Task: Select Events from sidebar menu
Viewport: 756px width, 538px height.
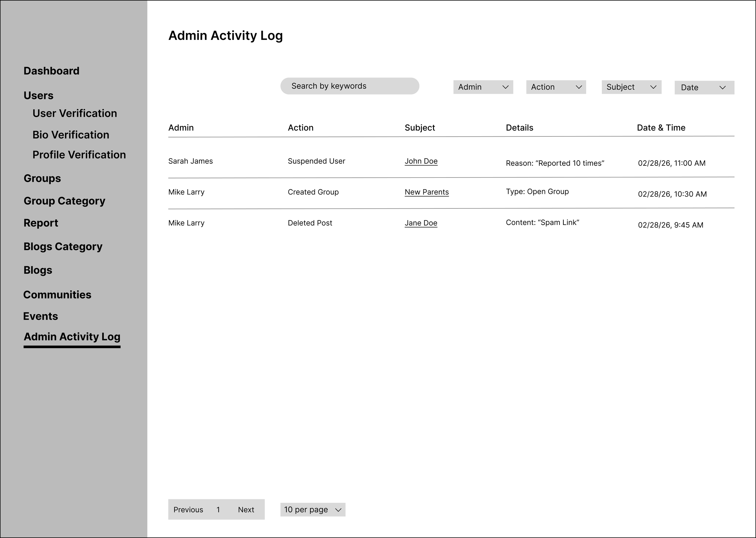Action: tap(41, 316)
